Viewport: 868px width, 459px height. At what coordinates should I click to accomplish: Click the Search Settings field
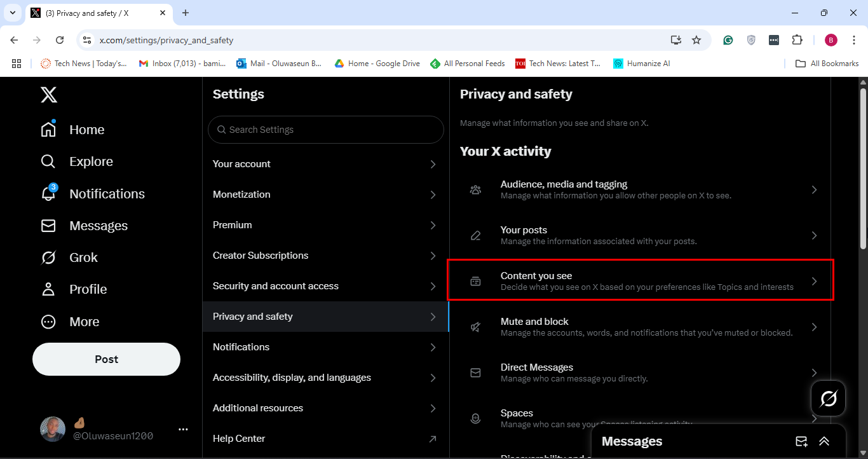(325, 130)
